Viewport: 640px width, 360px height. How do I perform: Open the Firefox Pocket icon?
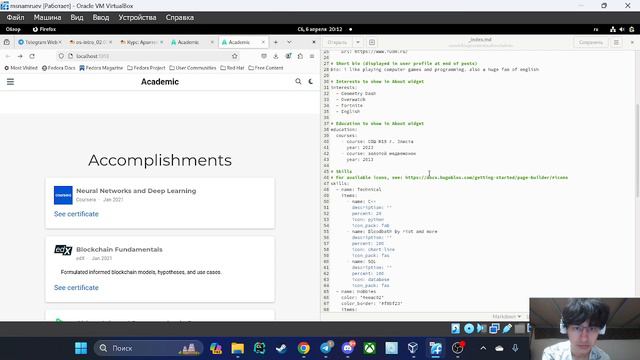pos(264,56)
